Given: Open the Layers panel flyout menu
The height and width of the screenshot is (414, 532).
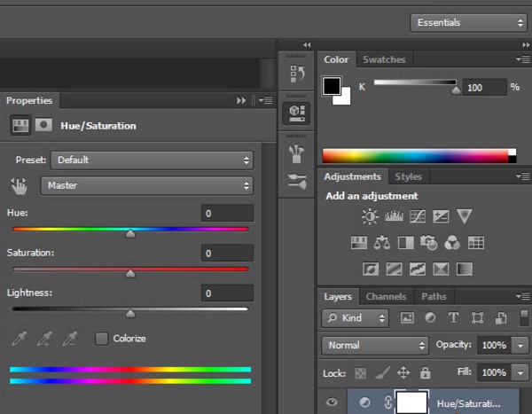Looking at the screenshot, I should point(523,297).
